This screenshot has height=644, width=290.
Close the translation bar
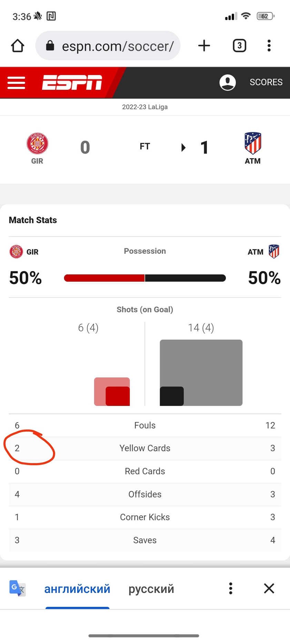269,588
